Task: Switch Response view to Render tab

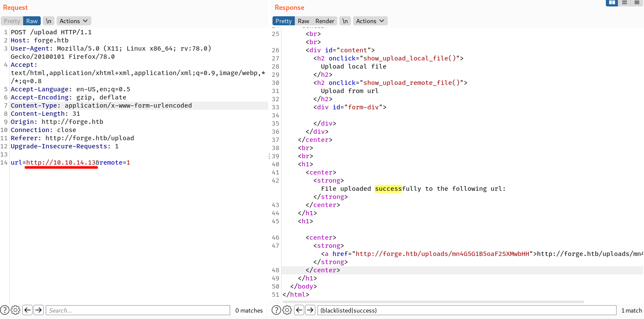Action: point(325,21)
